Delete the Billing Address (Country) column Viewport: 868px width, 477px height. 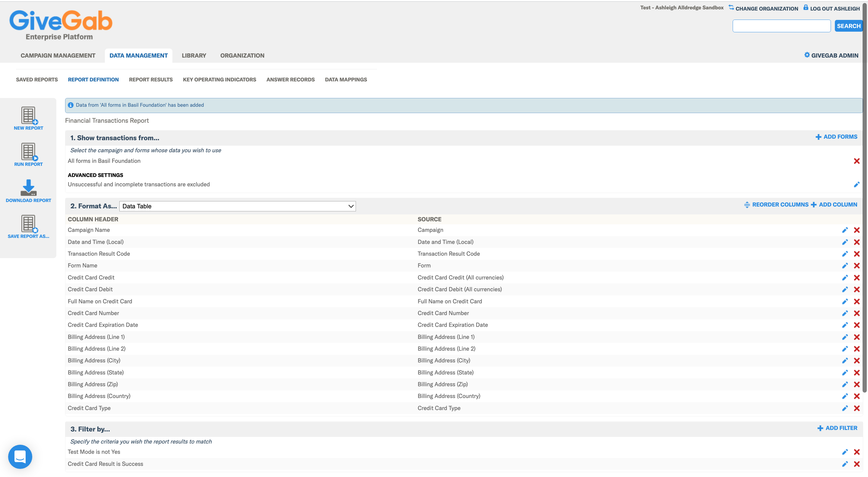(857, 396)
